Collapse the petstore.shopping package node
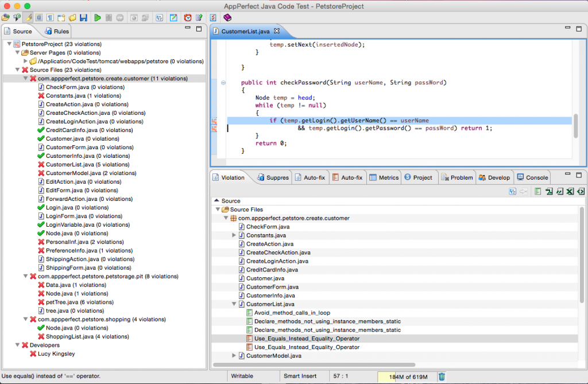The width and height of the screenshot is (588, 384). (x=25, y=320)
